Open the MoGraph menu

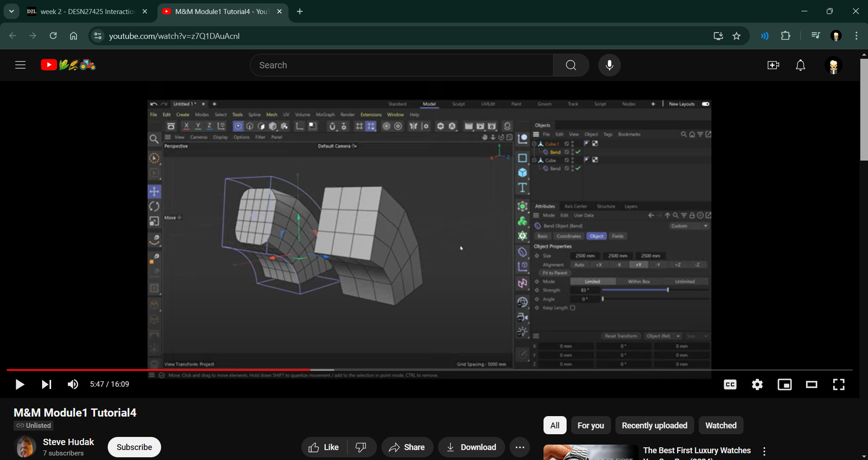click(324, 114)
